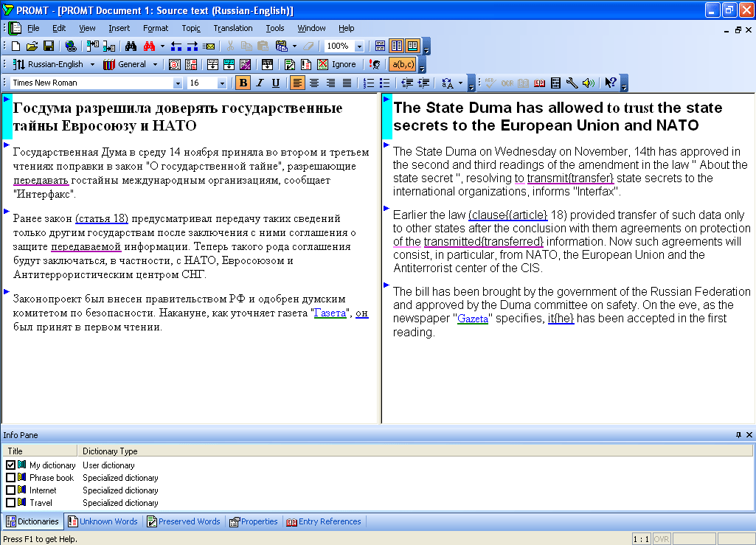Click the What's This help cursor icon
This screenshot has width=756, height=545.
click(x=611, y=83)
